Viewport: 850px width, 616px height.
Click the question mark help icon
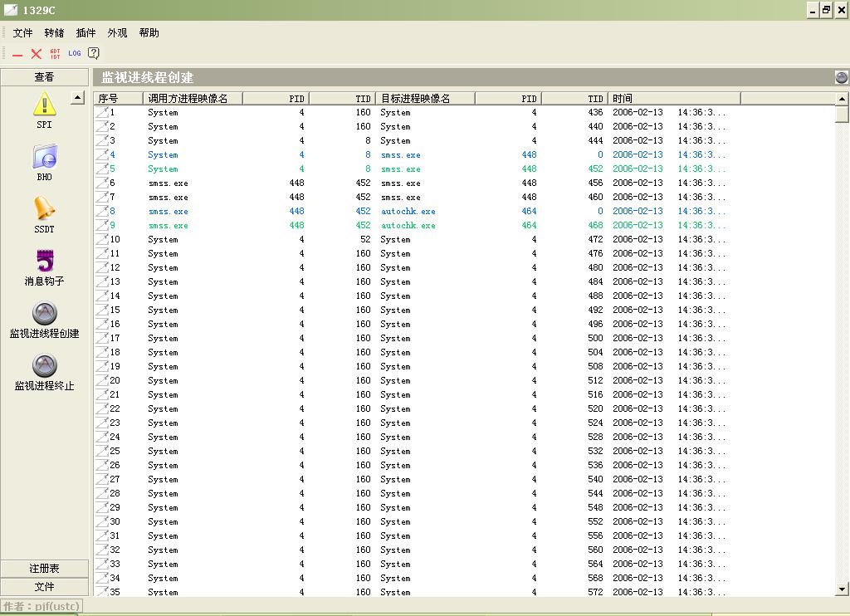coord(94,53)
